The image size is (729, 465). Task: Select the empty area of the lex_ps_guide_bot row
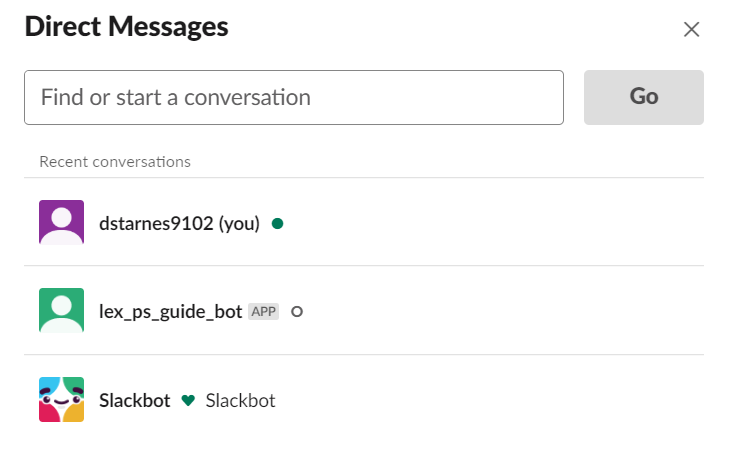[502, 311]
